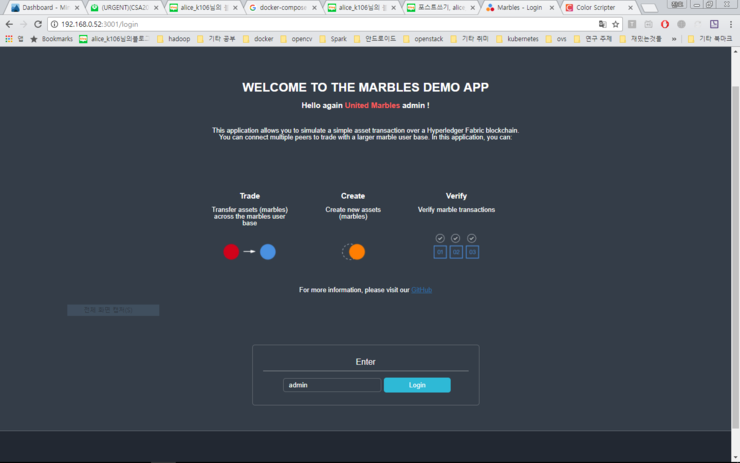Image resolution: width=740 pixels, height=463 pixels.
Task: Click the Create heading
Action: click(353, 196)
